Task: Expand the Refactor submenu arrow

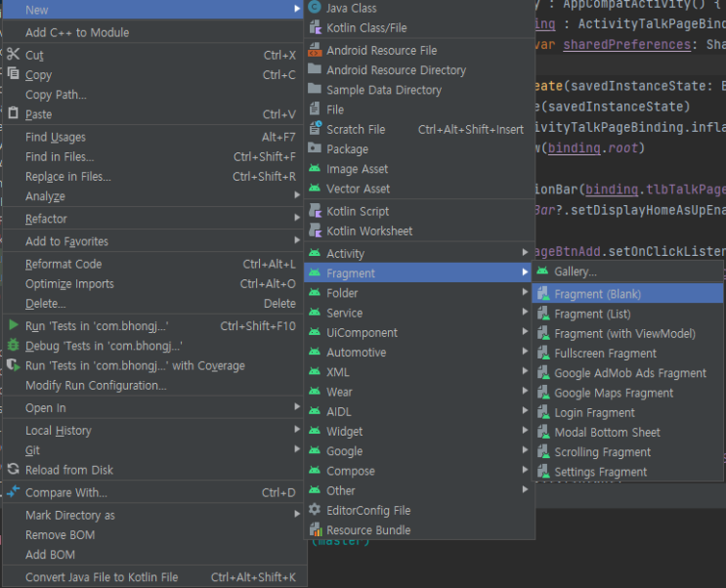Action: (x=297, y=218)
